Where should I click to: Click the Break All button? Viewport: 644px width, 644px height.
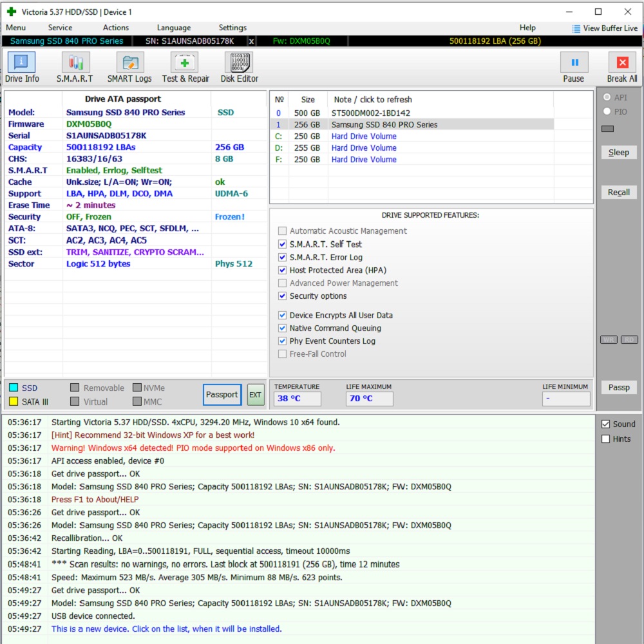coord(622,68)
